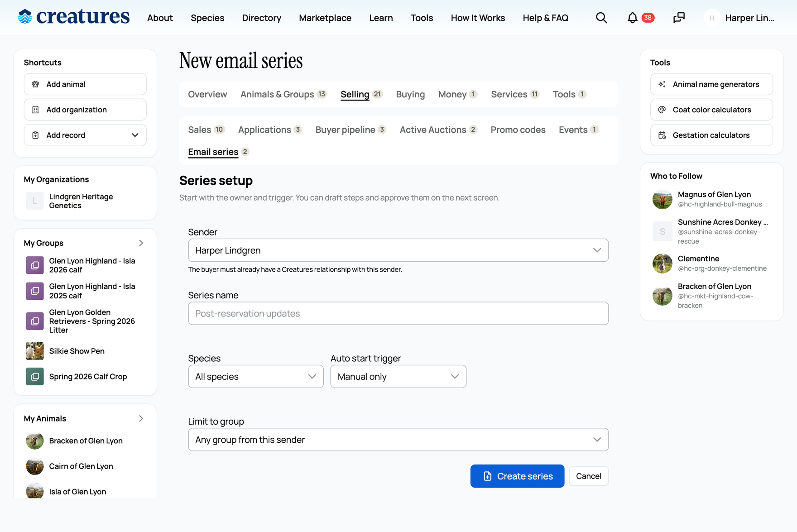
Task: Open Tools in top navigation bar
Action: coord(422,18)
